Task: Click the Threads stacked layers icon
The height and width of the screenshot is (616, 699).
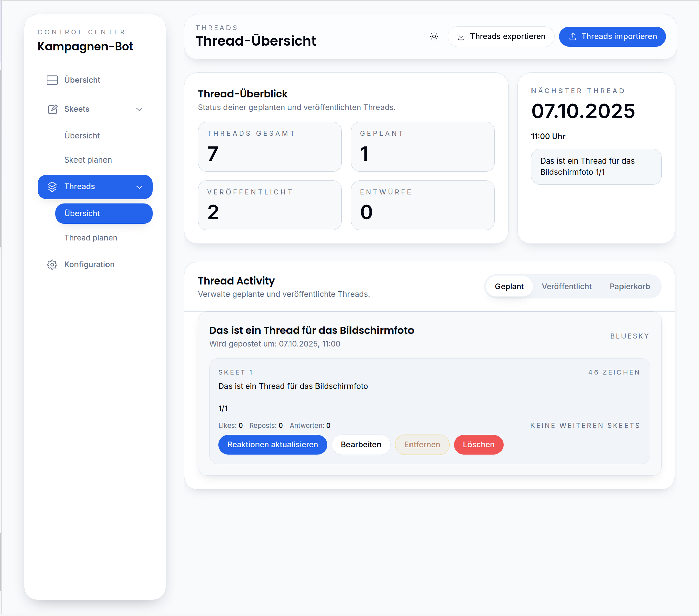Action: [x=52, y=187]
